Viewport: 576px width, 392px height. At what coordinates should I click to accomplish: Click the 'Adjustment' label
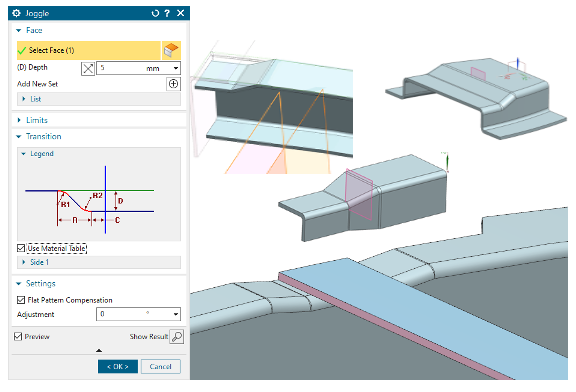point(36,315)
